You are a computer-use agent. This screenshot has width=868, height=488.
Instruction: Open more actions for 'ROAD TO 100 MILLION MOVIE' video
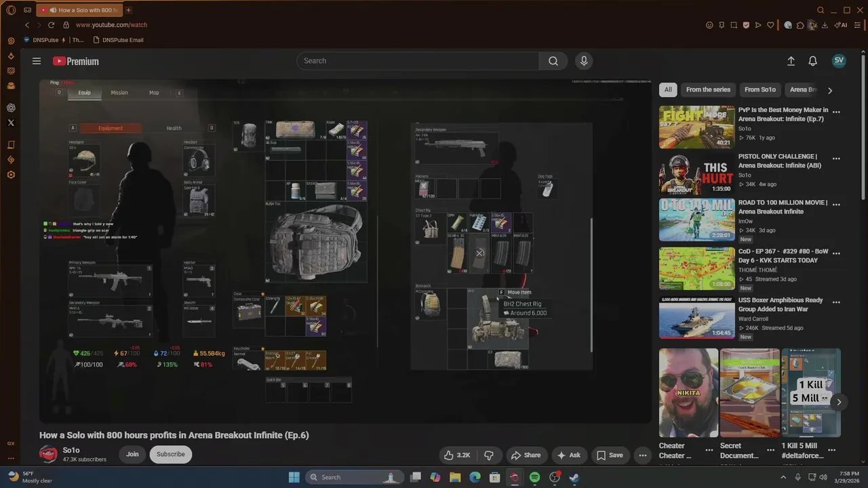(x=836, y=205)
